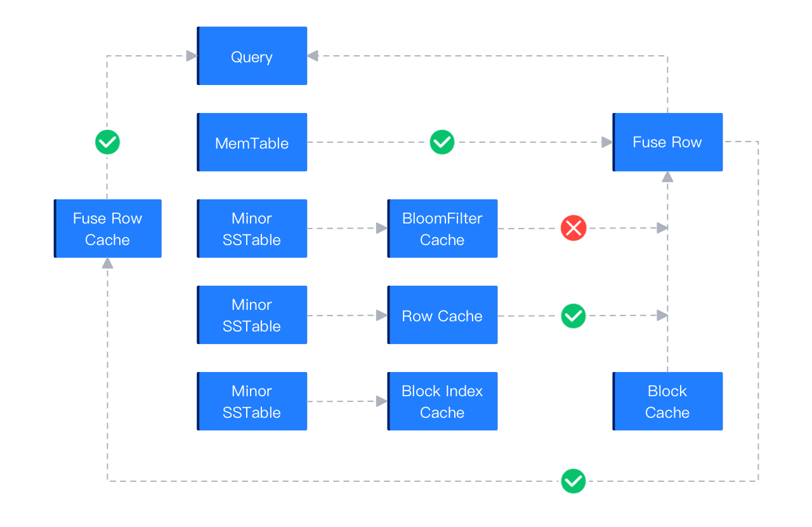Click the green checkmark on the bottom dashed line
Viewport: 812px width, 527px height.
pyautogui.click(x=573, y=481)
